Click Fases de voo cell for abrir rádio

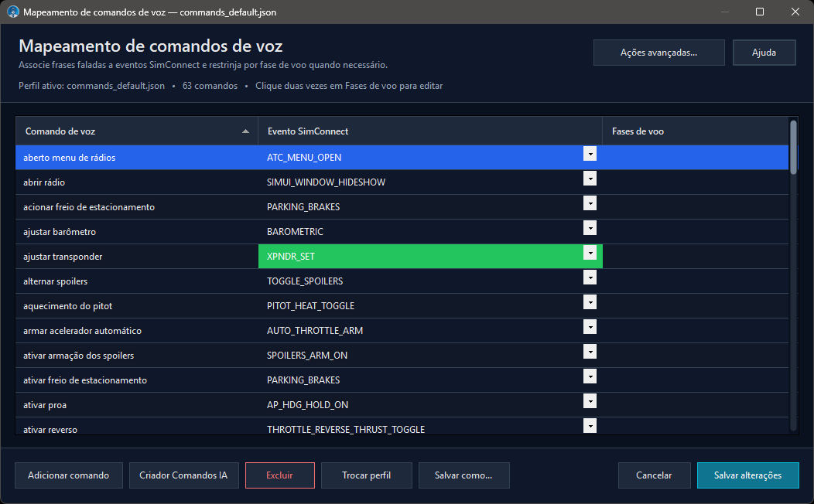696,182
